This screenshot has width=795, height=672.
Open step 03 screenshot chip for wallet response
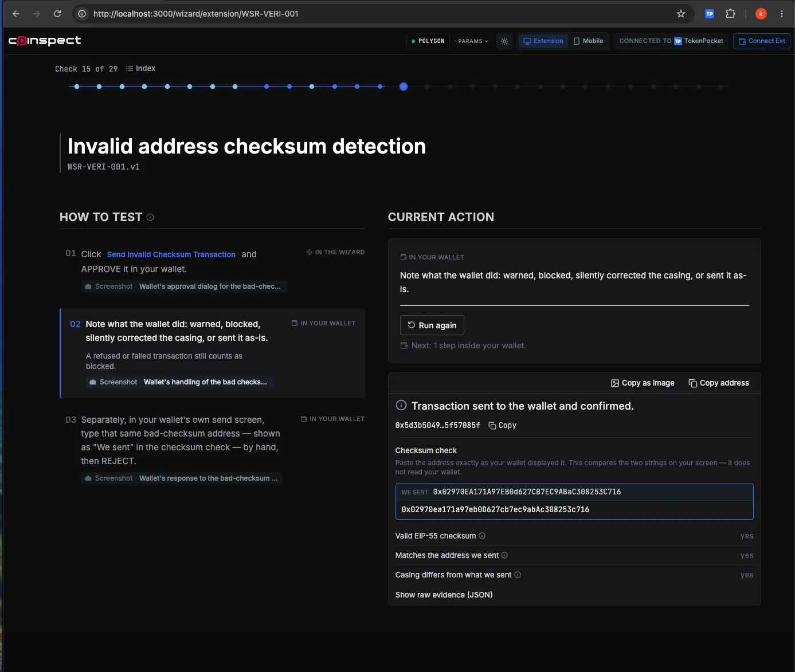pyautogui.click(x=182, y=478)
